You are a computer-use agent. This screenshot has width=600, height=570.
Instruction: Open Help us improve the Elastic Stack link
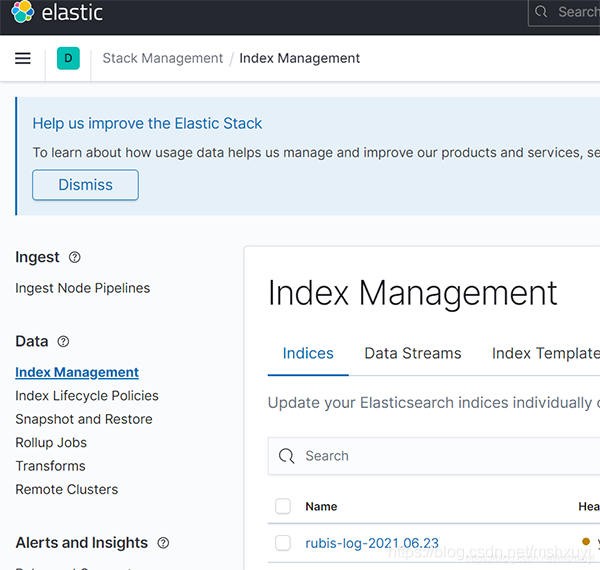point(147,124)
